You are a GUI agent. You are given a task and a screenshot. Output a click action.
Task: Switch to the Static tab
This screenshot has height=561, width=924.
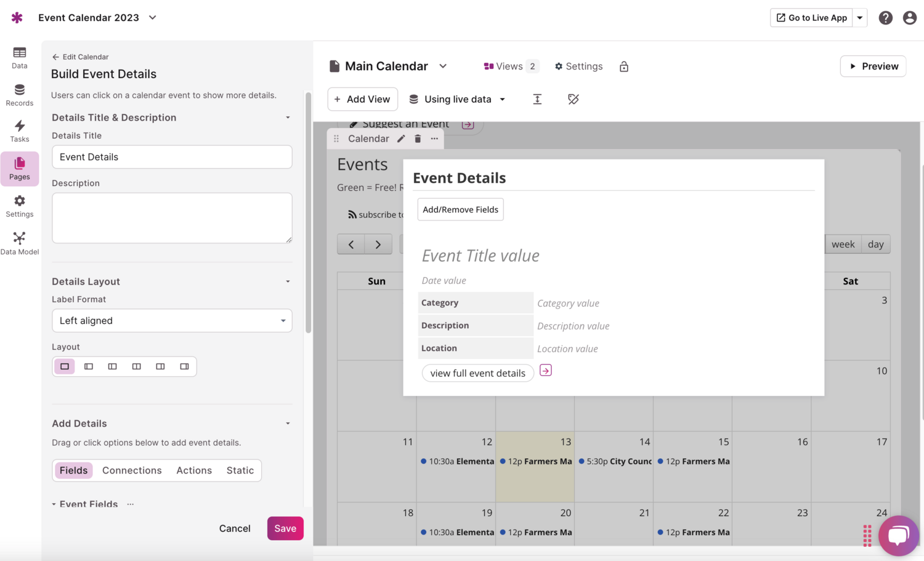[x=240, y=470]
